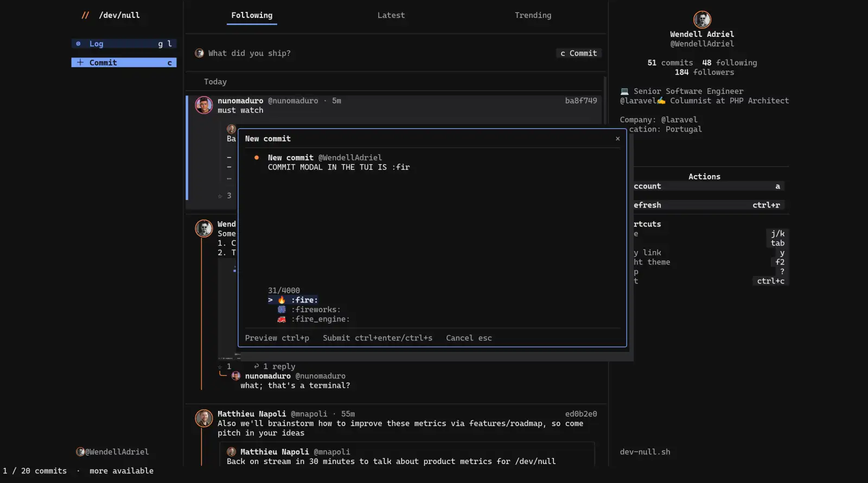Click the Refresh action in Actions
Image resolution: width=868 pixels, height=483 pixels.
[x=709, y=205]
